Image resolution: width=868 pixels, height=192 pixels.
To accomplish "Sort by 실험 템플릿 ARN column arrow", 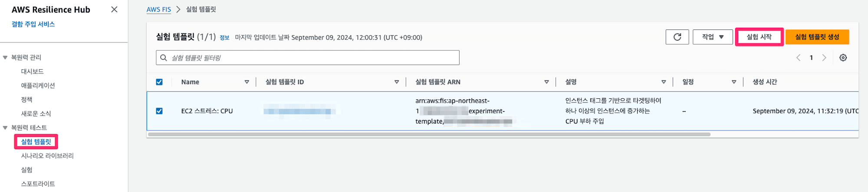I will (x=546, y=82).
